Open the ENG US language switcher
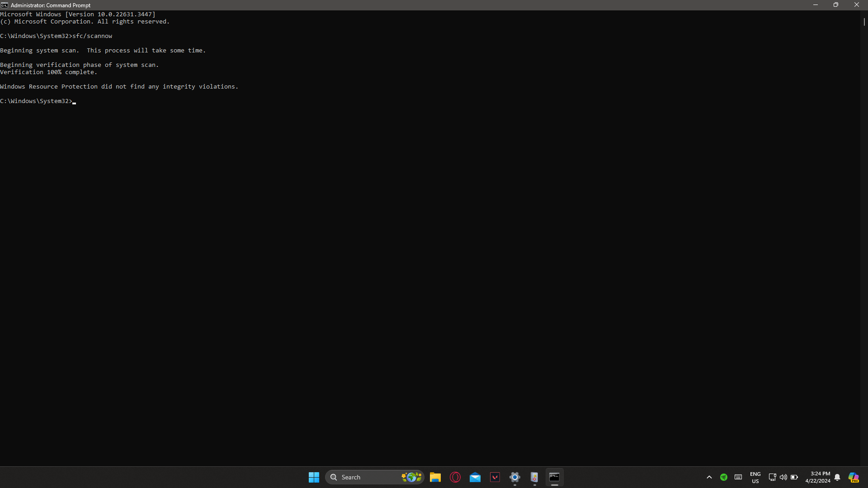Screen dimensions: 868x488 pyautogui.click(x=755, y=477)
